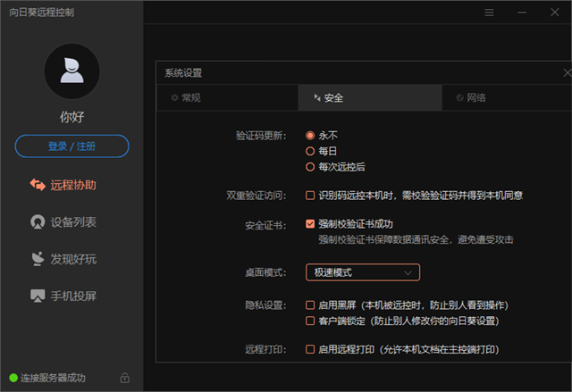Click 连接服务器成功 status text
This screenshot has width=572, height=392.
pos(53,378)
